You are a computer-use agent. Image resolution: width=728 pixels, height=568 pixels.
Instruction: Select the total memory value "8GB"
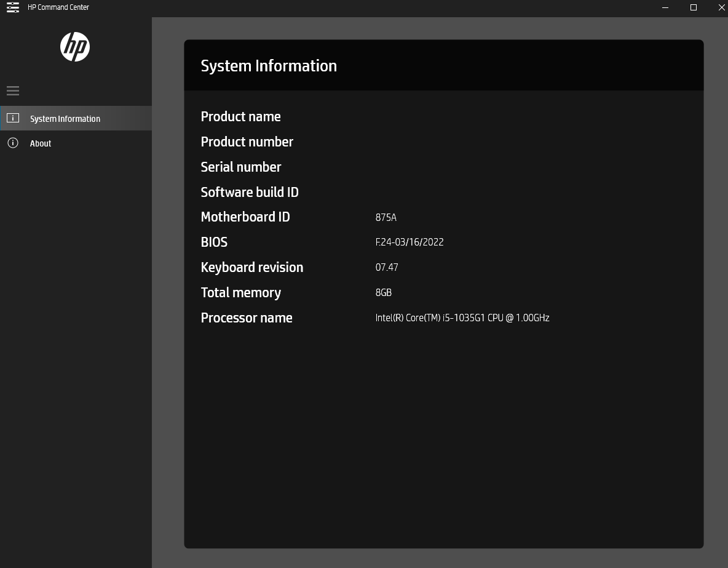click(x=384, y=293)
